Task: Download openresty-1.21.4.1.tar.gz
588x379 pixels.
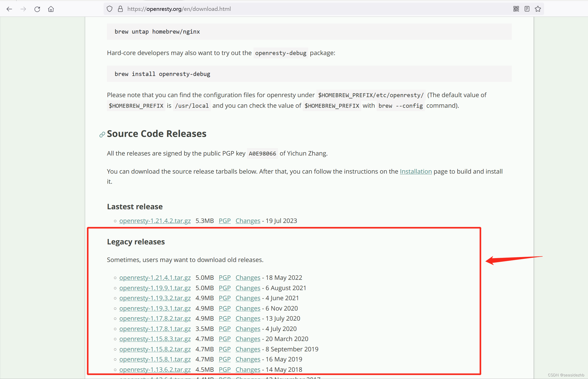Action: (x=155, y=278)
